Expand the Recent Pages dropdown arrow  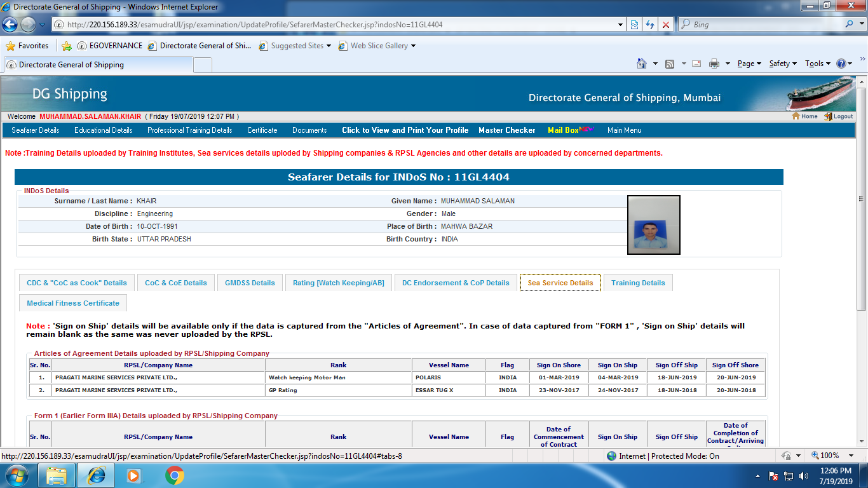(x=42, y=25)
